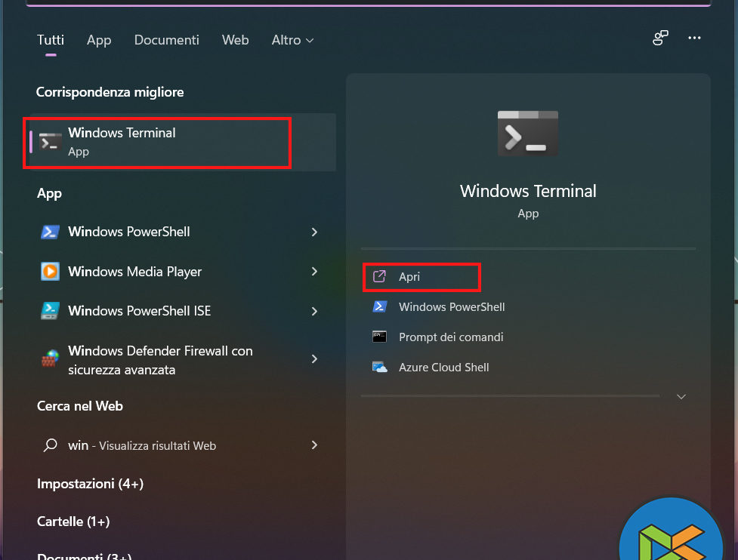738x560 pixels.
Task: Switch to the Documenti tab
Action: tap(167, 40)
